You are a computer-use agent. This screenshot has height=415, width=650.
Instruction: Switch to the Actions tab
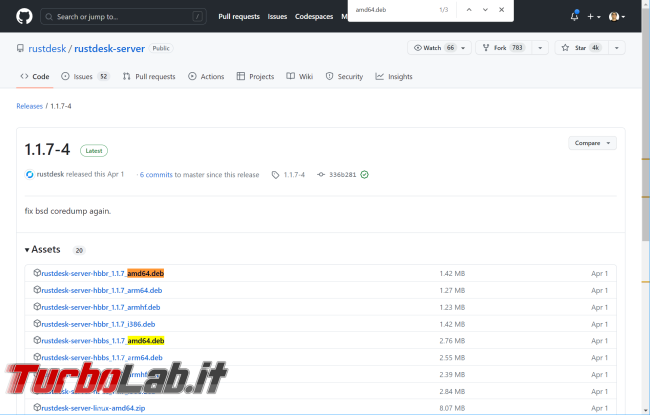click(x=206, y=76)
